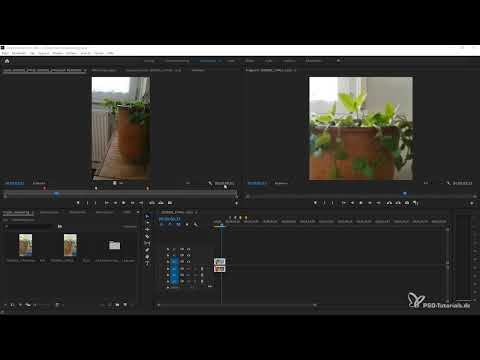Open the Bearbeiten menu
Image resolution: width=480 pixels, height=360 pixels.
click(x=19, y=53)
